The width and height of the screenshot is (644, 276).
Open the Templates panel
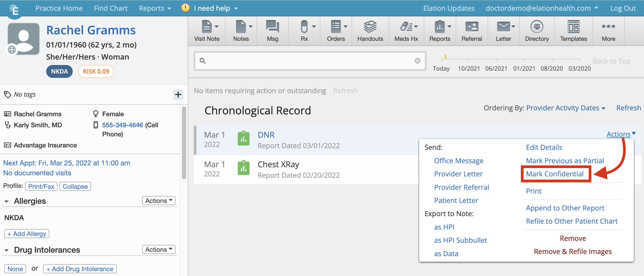tap(573, 30)
